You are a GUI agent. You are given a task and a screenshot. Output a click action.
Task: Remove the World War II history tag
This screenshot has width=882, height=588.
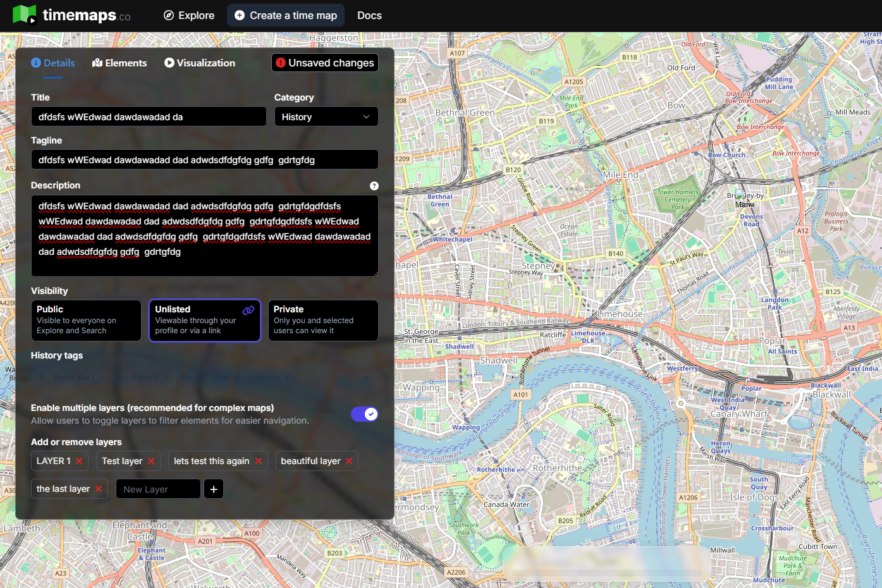point(166,377)
